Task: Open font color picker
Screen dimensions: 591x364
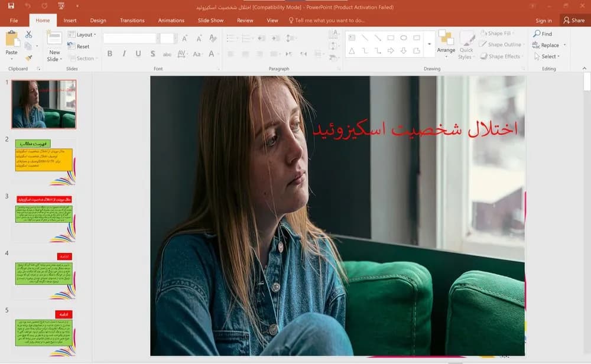Action: click(212, 54)
